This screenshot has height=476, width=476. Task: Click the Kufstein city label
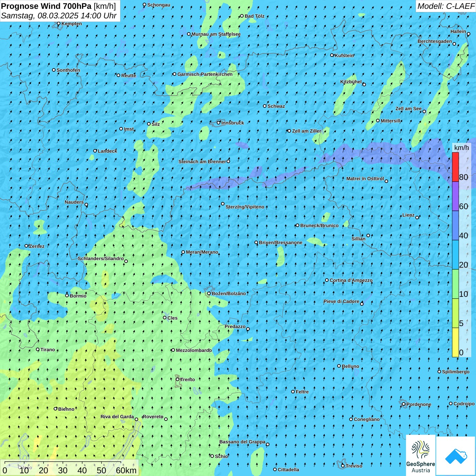(344, 55)
